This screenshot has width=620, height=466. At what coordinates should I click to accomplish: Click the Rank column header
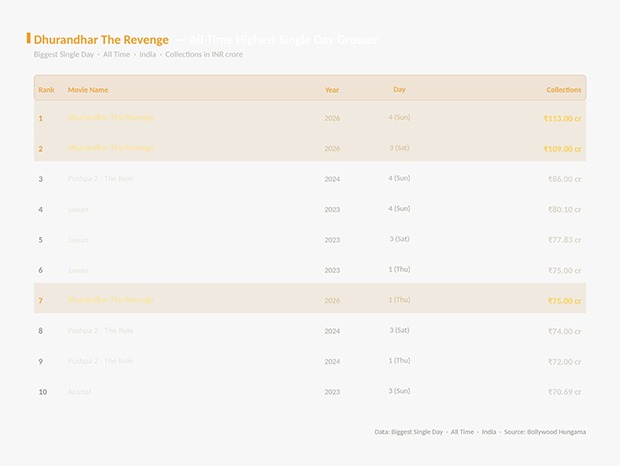(46, 90)
